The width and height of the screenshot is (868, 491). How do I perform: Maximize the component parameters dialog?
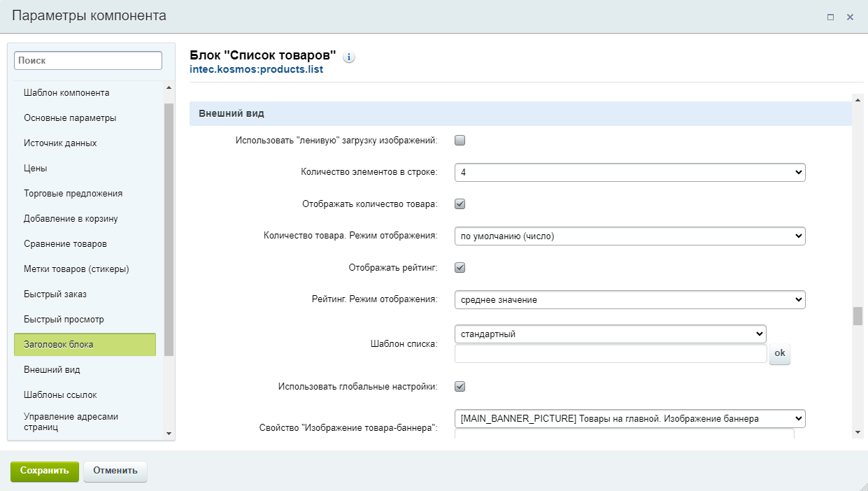pos(830,17)
